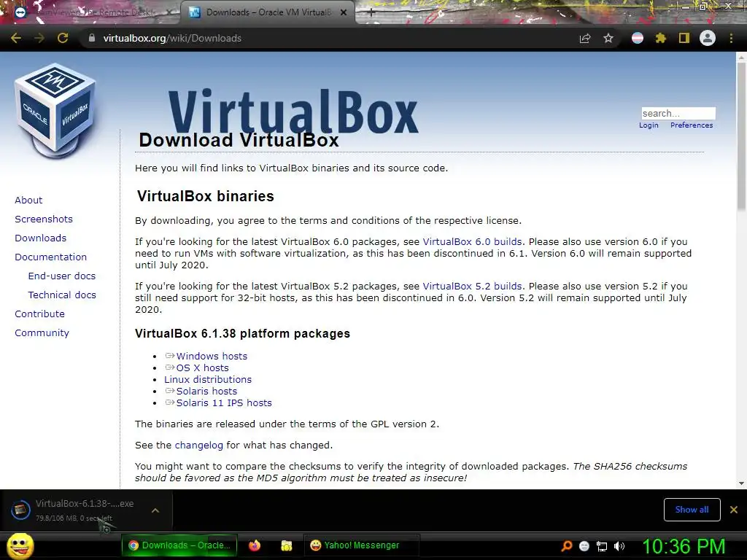This screenshot has width=747, height=560.
Task: Open the network tray icon
Action: (x=602, y=546)
